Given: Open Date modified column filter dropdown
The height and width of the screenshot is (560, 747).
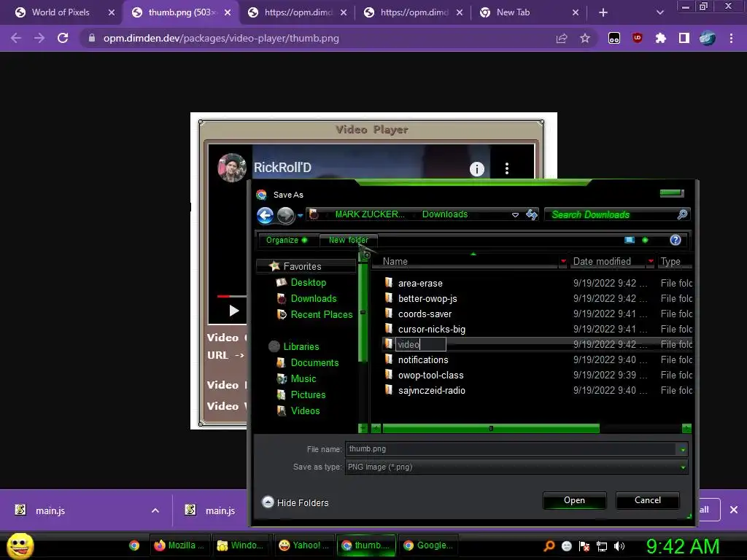Looking at the screenshot, I should 651,261.
